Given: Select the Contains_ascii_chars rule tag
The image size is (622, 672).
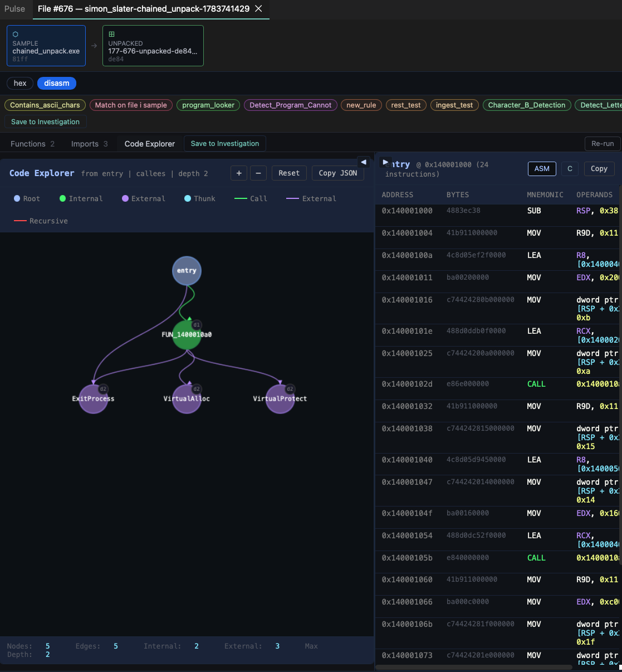Looking at the screenshot, I should (x=45, y=105).
